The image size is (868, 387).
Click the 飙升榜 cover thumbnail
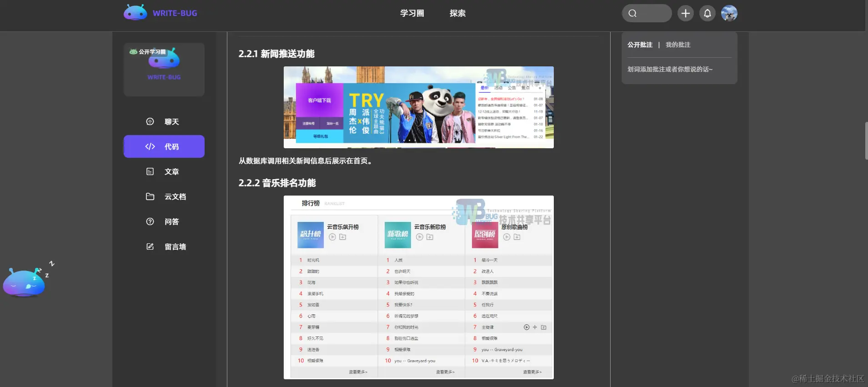(311, 235)
